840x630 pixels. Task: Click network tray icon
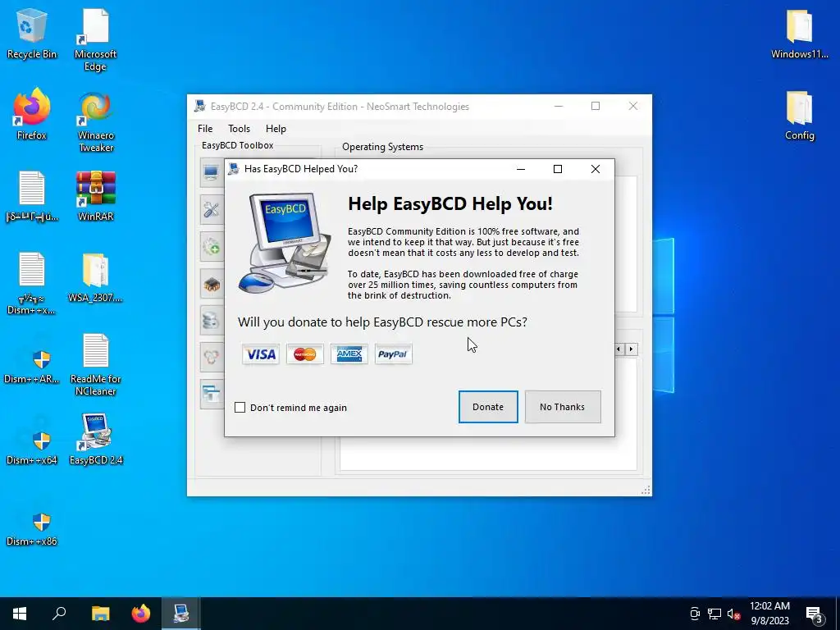pos(714,614)
